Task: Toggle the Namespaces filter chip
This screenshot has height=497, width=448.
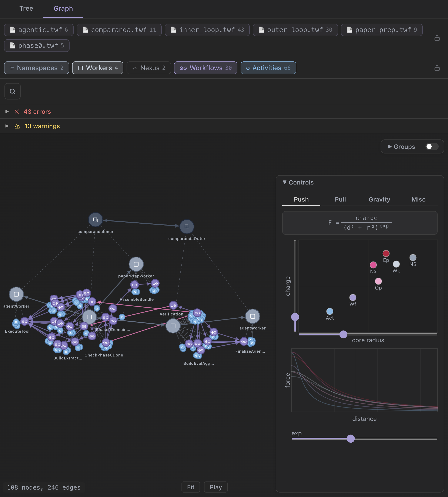Action: pos(36,68)
